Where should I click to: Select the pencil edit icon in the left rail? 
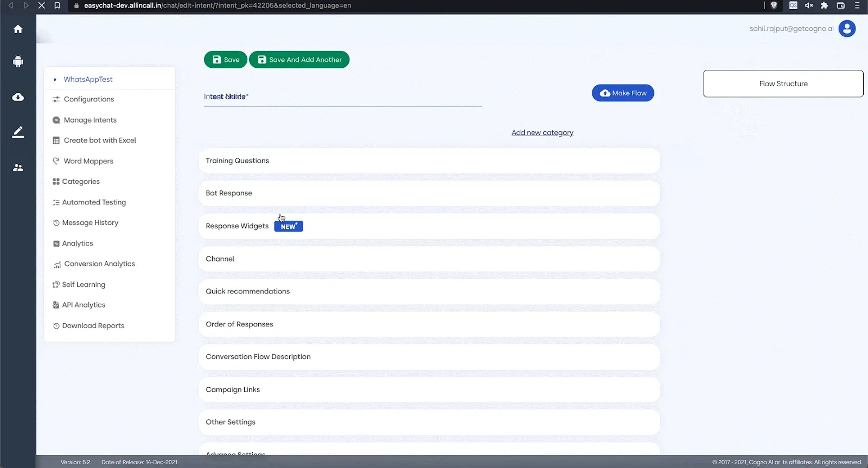pyautogui.click(x=18, y=132)
